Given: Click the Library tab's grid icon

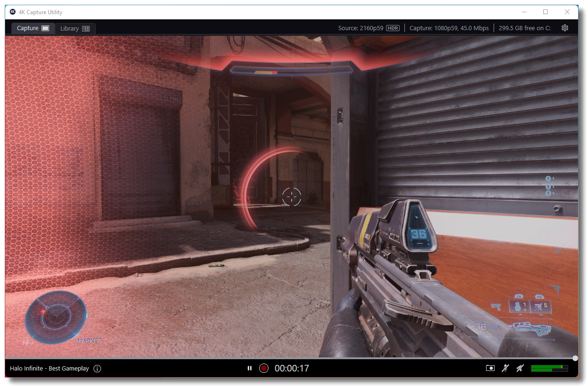Looking at the screenshot, I should 86,28.
